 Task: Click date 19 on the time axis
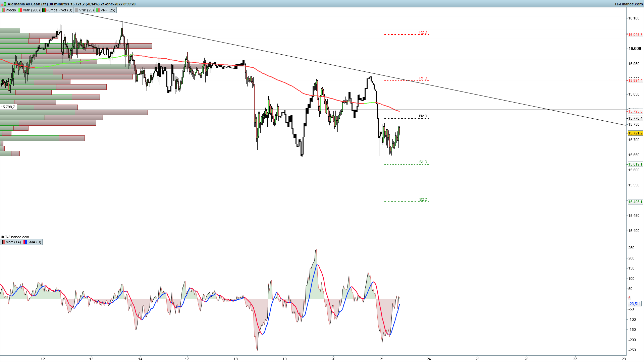284,359
